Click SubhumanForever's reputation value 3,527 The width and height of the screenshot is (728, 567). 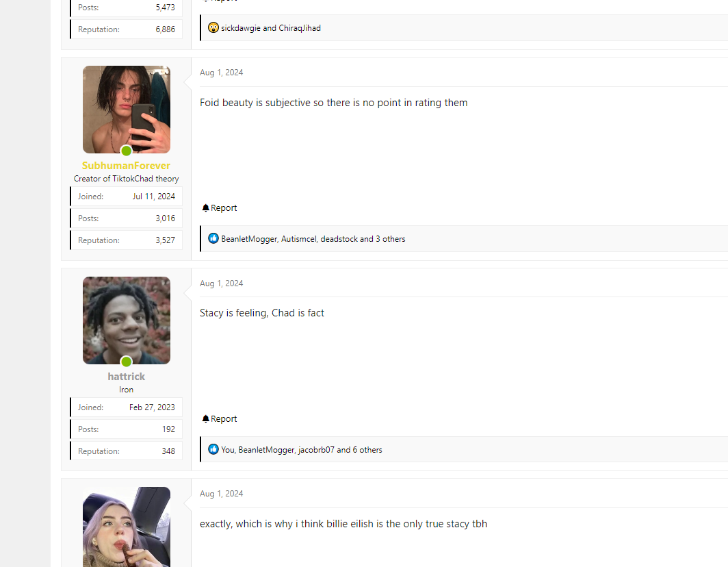[166, 240]
